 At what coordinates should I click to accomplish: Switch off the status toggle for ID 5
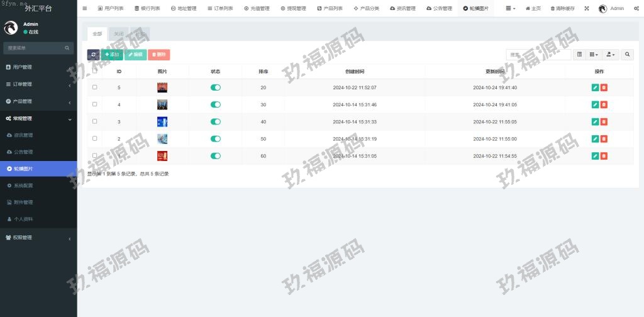pyautogui.click(x=216, y=87)
